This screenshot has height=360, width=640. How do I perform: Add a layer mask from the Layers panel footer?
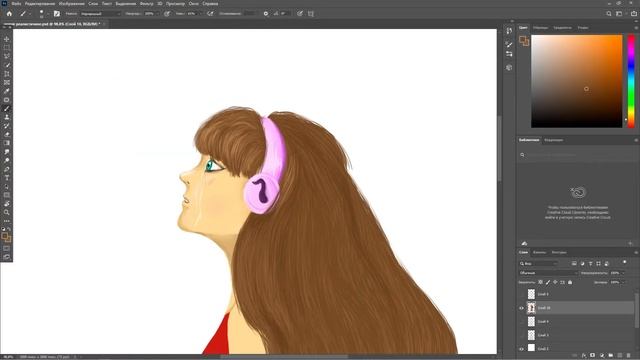tap(593, 356)
